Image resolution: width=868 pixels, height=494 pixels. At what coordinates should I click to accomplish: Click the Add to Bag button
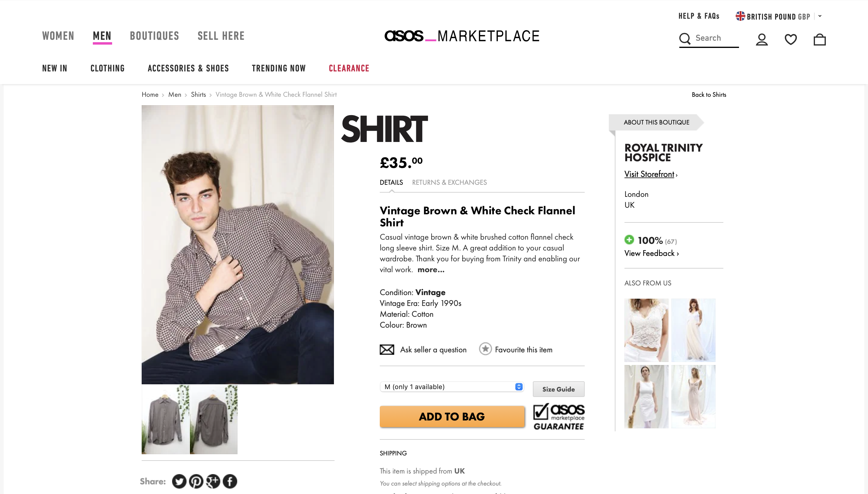click(x=452, y=416)
